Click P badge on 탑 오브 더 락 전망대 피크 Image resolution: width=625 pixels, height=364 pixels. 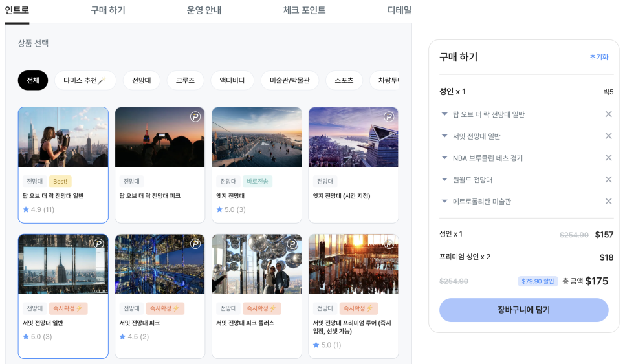point(195,116)
